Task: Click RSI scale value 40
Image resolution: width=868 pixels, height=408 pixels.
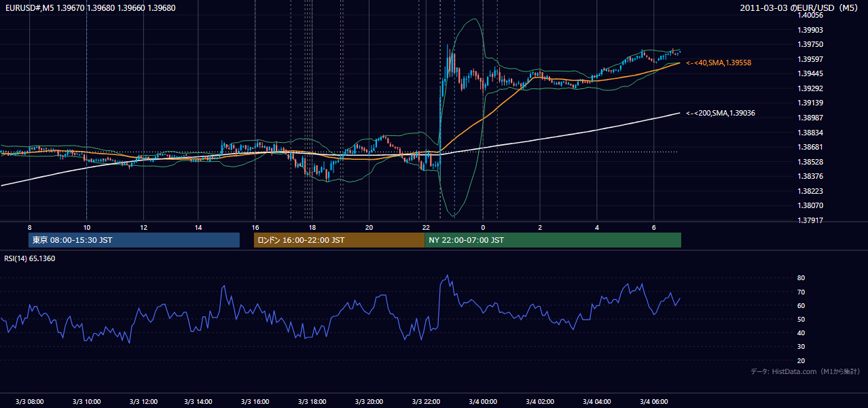Action: [801, 333]
